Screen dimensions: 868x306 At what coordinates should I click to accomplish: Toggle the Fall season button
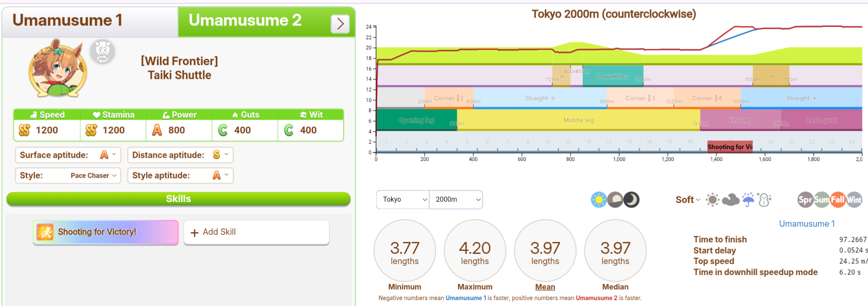coord(837,199)
